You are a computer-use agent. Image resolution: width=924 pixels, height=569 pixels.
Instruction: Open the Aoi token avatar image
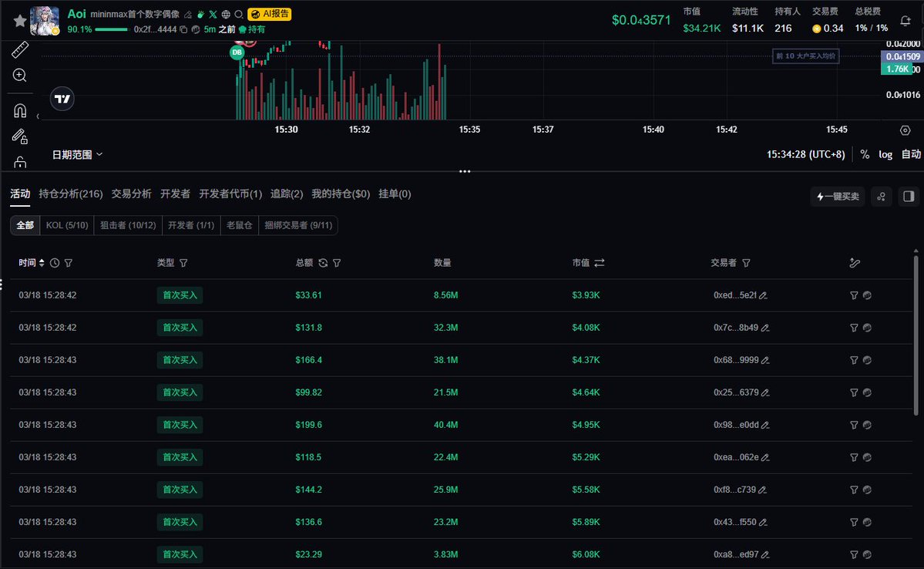tap(44, 22)
